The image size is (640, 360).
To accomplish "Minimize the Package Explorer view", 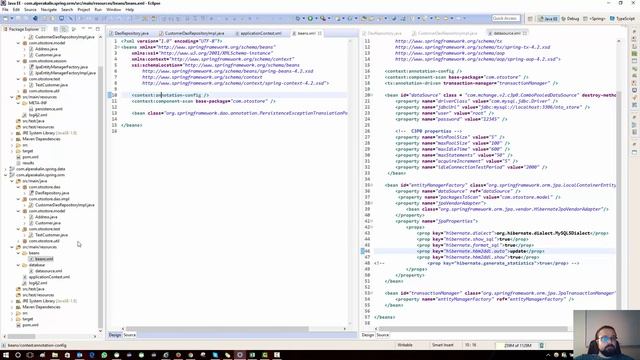I will point(90,29).
